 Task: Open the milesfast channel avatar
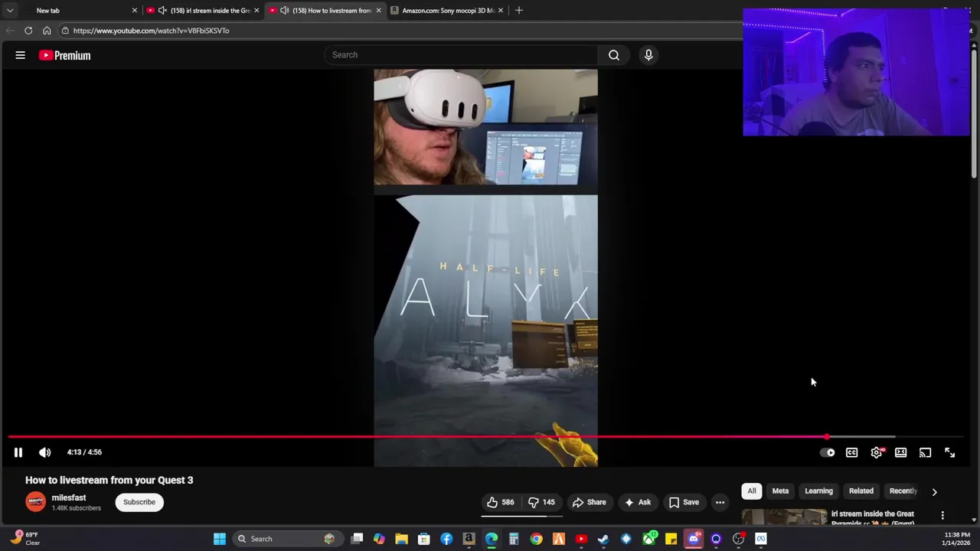(x=35, y=502)
